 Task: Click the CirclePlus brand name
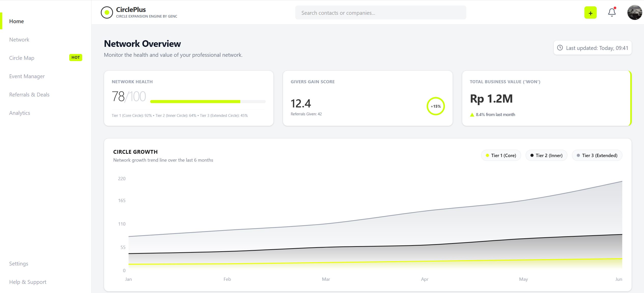coord(131,10)
